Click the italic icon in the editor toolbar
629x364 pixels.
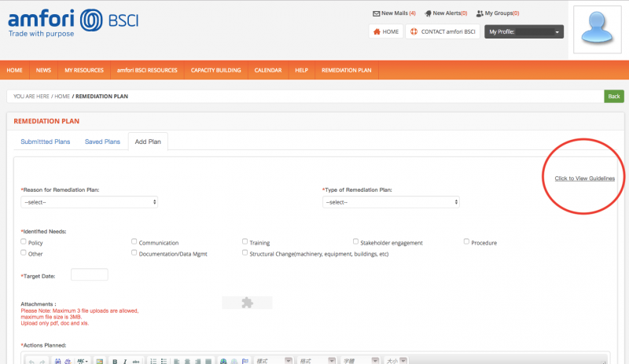coord(125,361)
